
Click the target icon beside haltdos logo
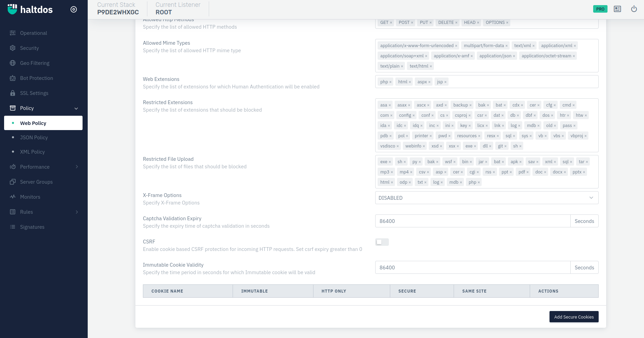pos(74,10)
